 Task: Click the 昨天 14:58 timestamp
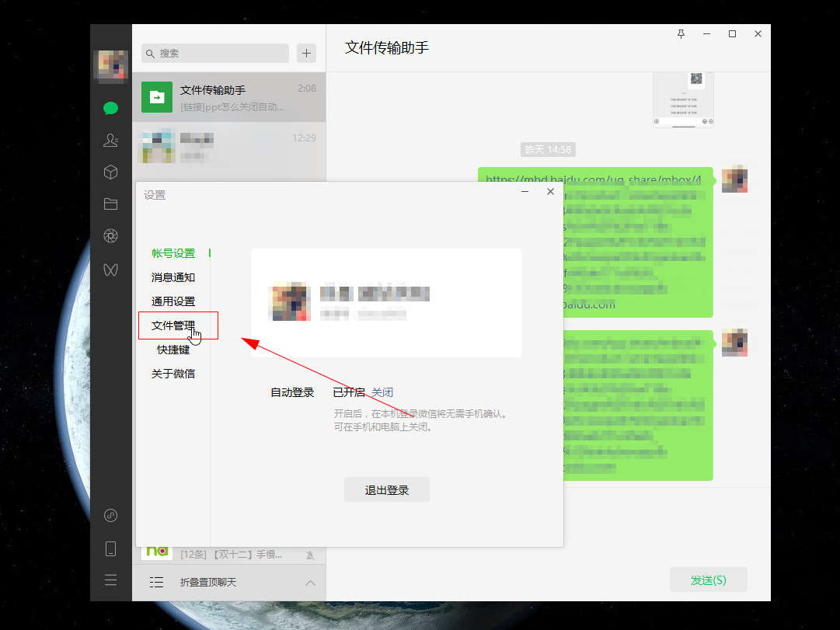click(548, 149)
